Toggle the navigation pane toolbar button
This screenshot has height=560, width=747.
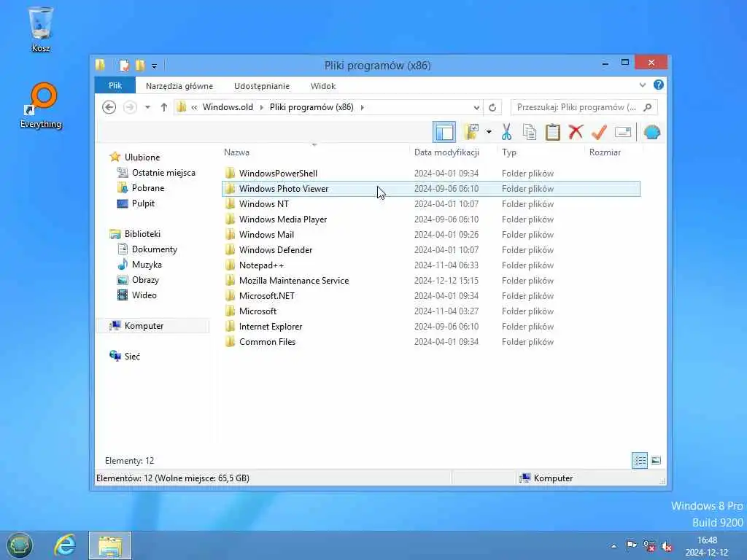click(444, 132)
